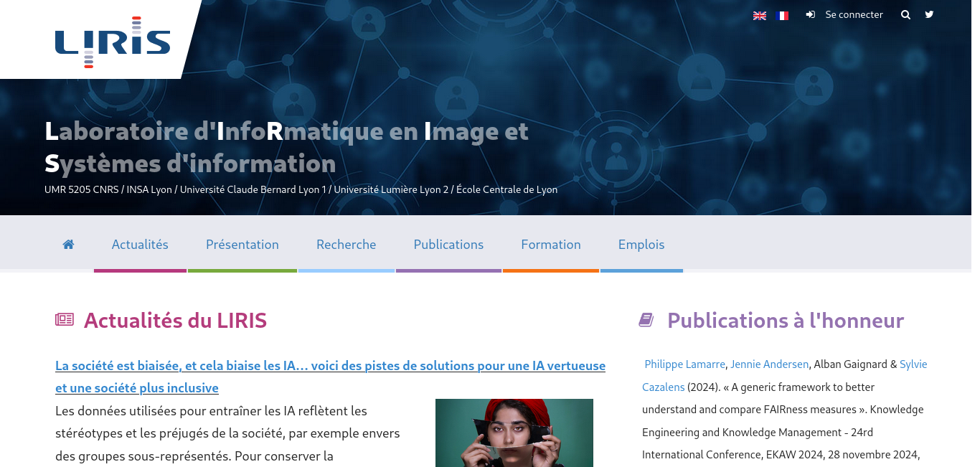
Task: Click the laboratory full-name banner title
Action: point(286,147)
